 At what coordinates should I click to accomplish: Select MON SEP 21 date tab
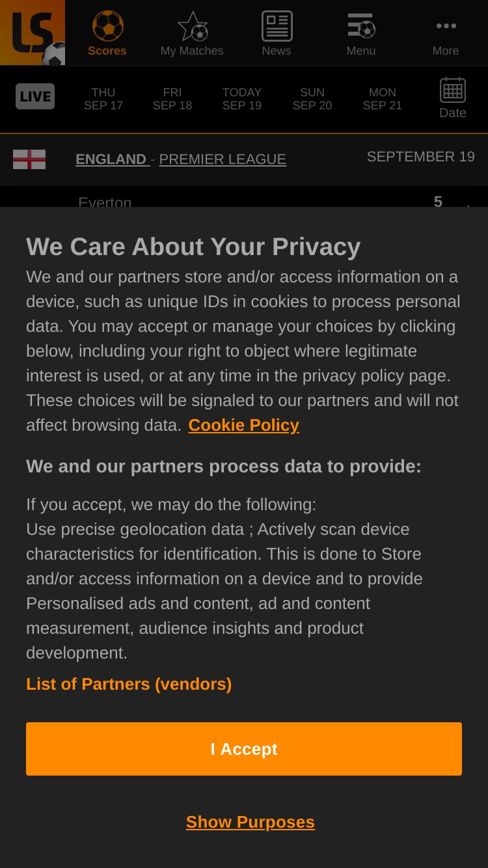[x=383, y=99]
